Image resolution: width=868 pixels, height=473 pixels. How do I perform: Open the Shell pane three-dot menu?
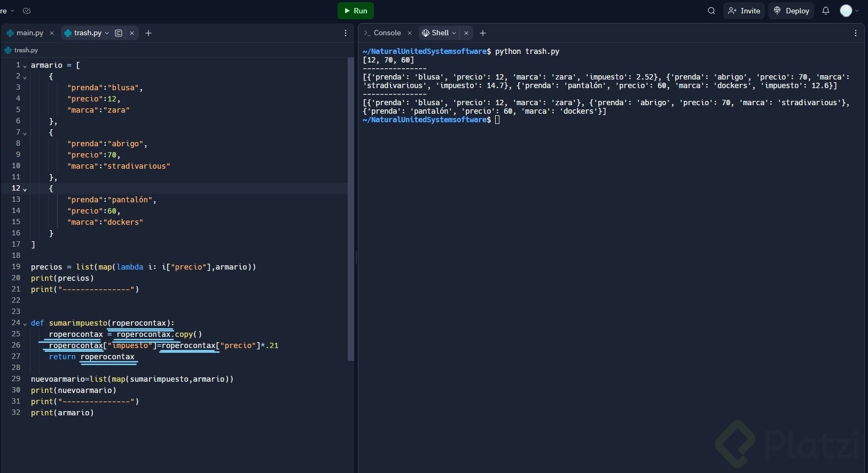(856, 33)
